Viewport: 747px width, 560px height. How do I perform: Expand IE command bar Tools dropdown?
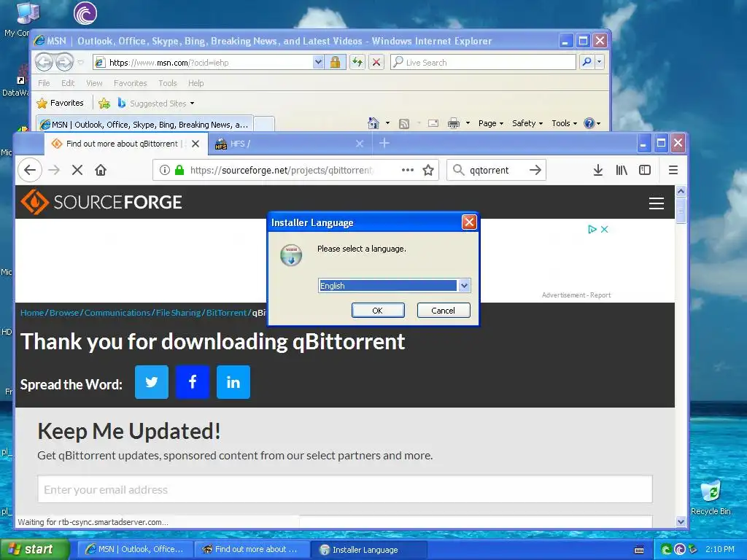565,123
